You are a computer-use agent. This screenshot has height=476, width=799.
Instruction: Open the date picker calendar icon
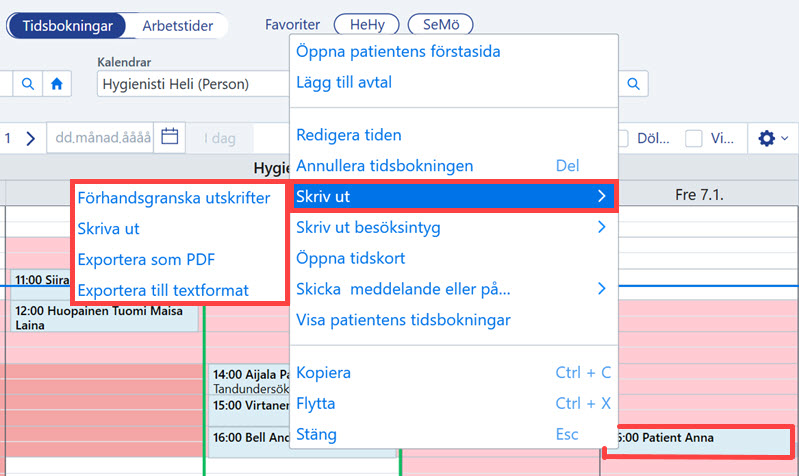[170, 137]
